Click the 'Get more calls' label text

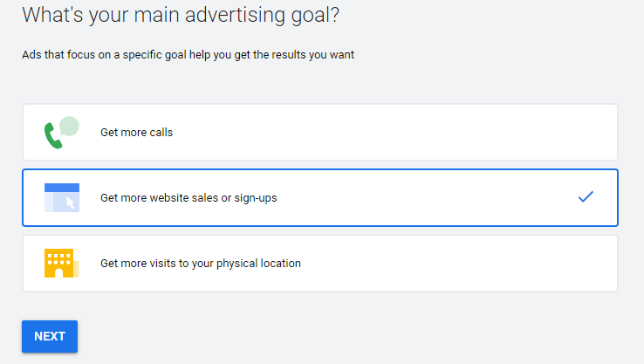tap(136, 133)
